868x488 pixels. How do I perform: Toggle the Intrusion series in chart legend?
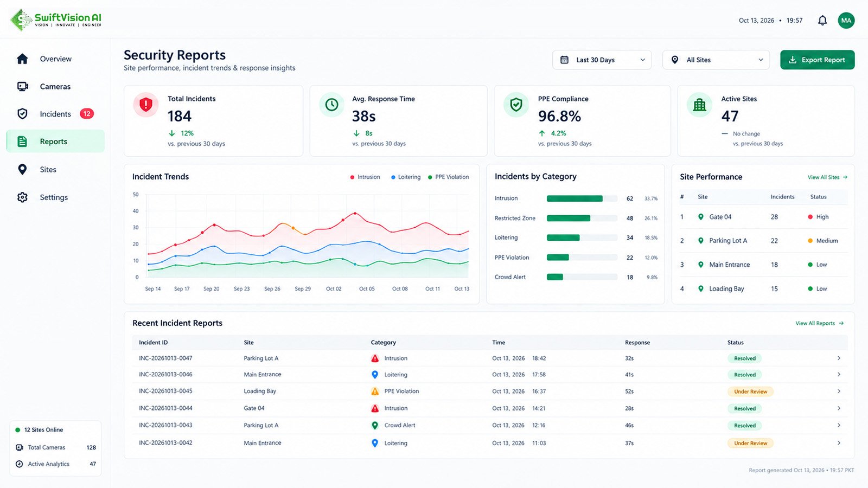click(365, 177)
